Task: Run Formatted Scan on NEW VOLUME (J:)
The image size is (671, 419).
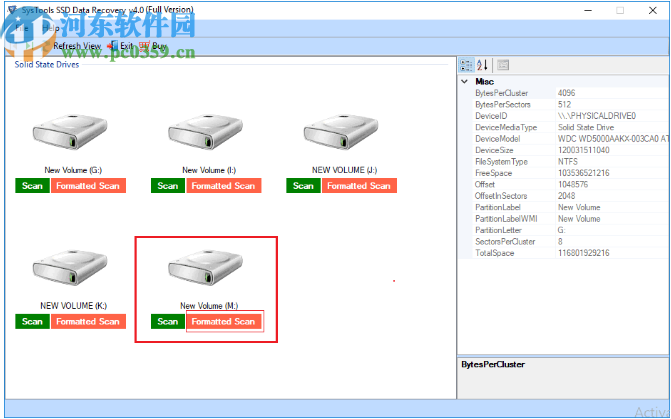Action: 359,186
